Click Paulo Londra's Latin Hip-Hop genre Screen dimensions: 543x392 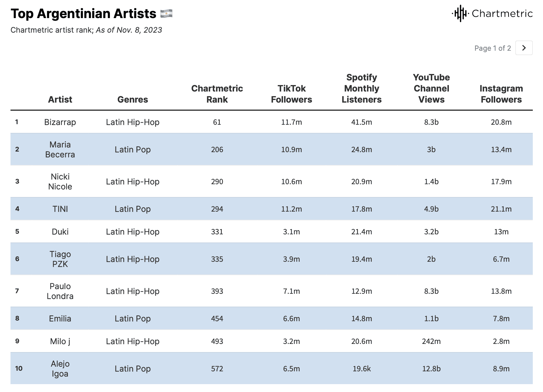133,291
